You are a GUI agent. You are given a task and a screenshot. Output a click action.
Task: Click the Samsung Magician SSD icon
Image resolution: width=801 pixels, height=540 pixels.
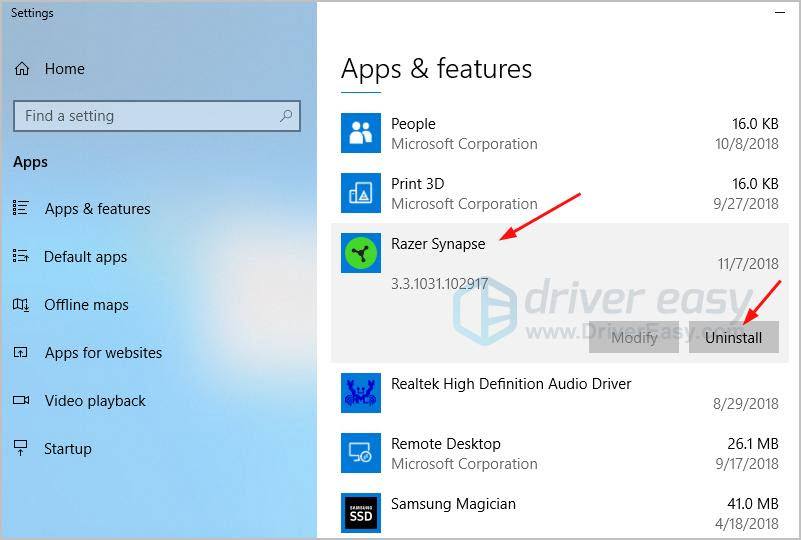361,513
